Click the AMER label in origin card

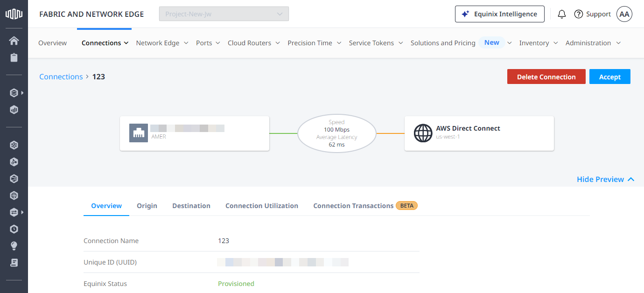click(x=159, y=137)
